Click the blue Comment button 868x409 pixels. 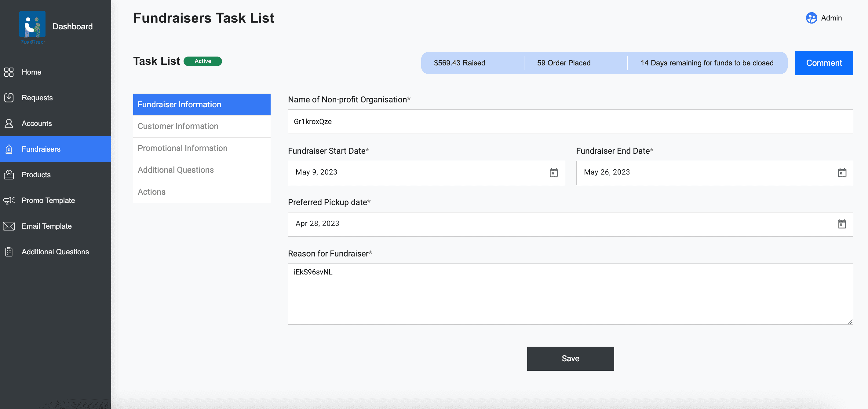pyautogui.click(x=823, y=63)
